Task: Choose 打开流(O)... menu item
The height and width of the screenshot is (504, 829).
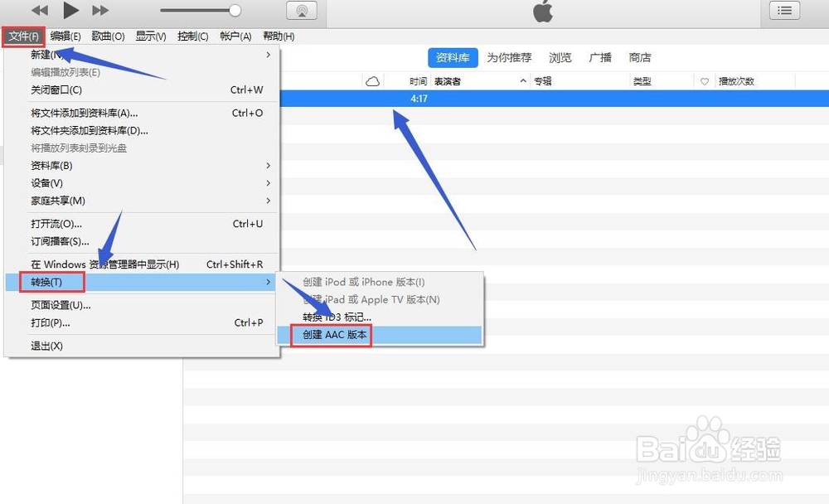Action: coord(142,224)
